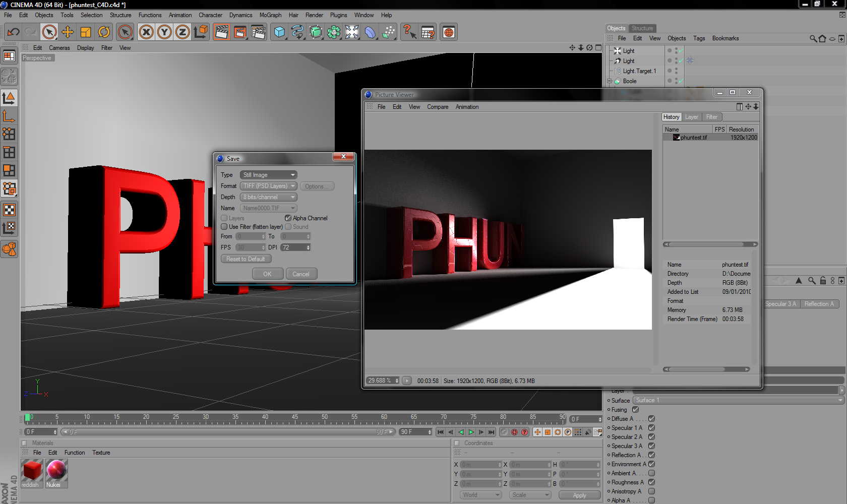Select the Move tool

tap(68, 32)
